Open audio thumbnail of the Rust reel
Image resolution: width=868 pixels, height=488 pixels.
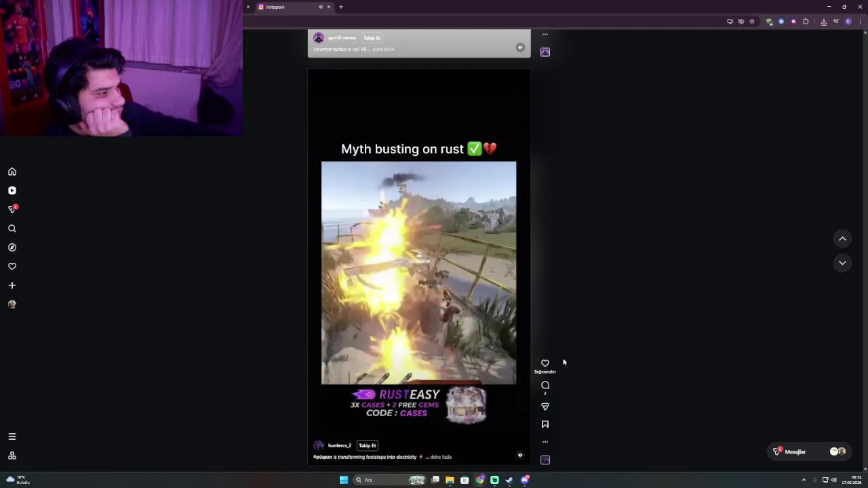[x=545, y=460]
